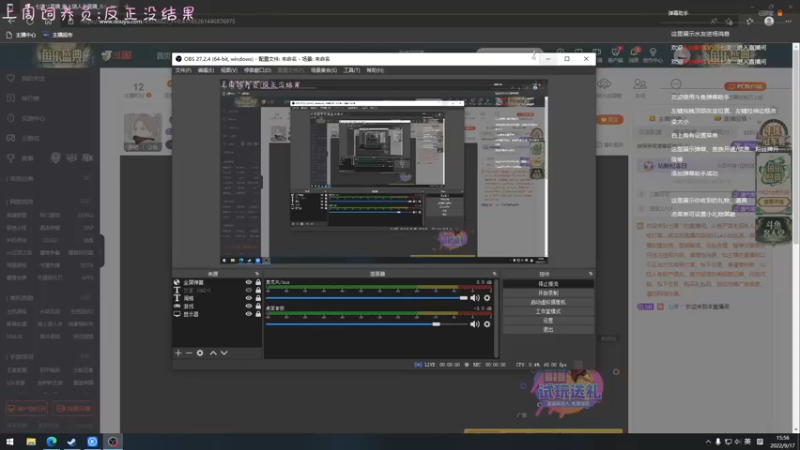Click 启动虚拟摄像机 button
Screen dimensions: 800x450
548,302
